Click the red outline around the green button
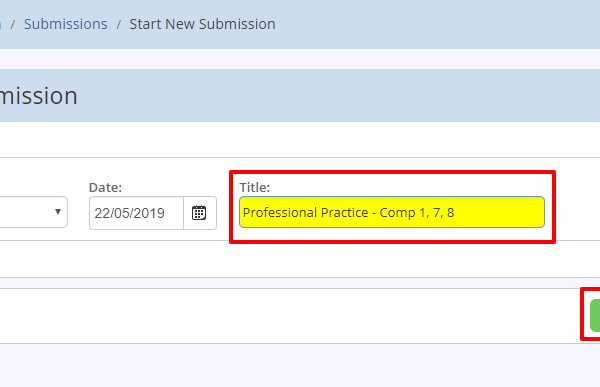600x387 pixels. coord(582,314)
